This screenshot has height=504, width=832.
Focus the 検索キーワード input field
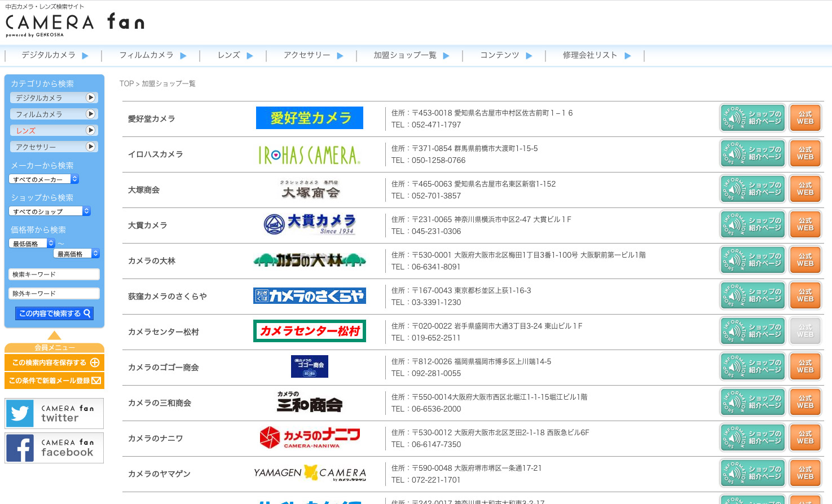click(x=54, y=275)
